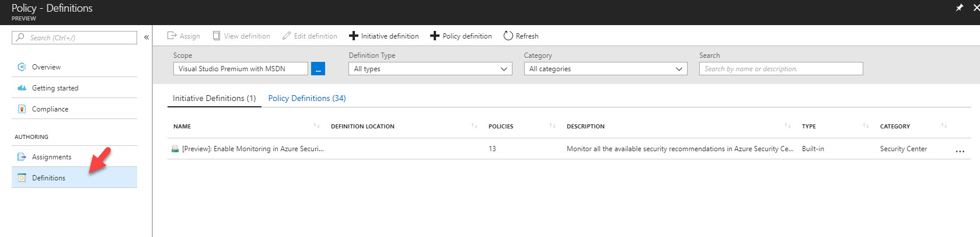The image size is (980, 237).
Task: Switch to Policy Definitions (34) tab
Action: point(307,98)
